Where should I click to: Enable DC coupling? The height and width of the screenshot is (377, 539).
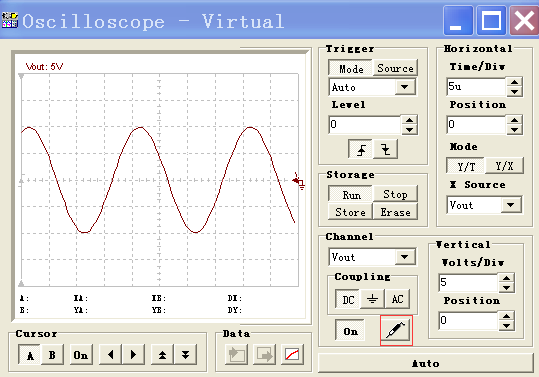[348, 299]
